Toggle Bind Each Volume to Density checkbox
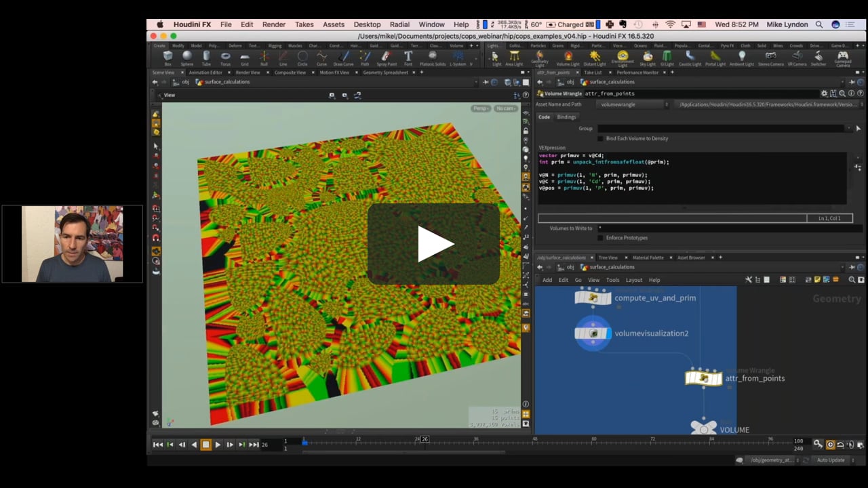The width and height of the screenshot is (868, 488). [600, 138]
